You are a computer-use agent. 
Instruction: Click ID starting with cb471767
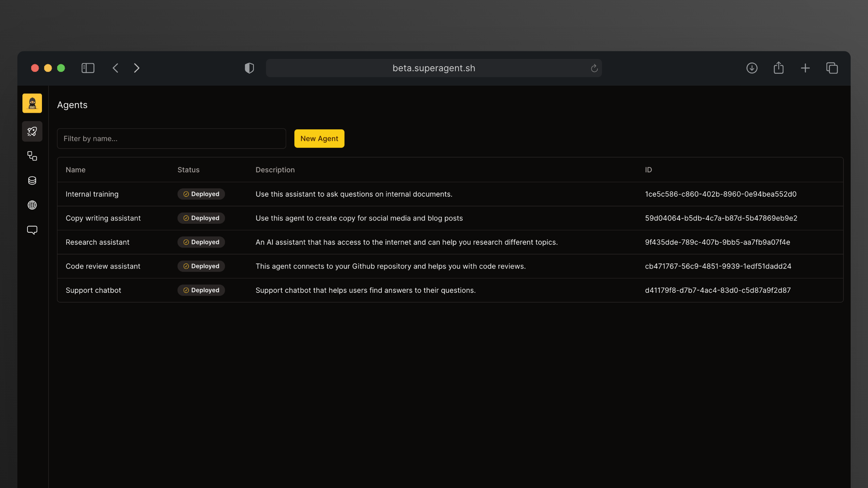pyautogui.click(x=718, y=266)
